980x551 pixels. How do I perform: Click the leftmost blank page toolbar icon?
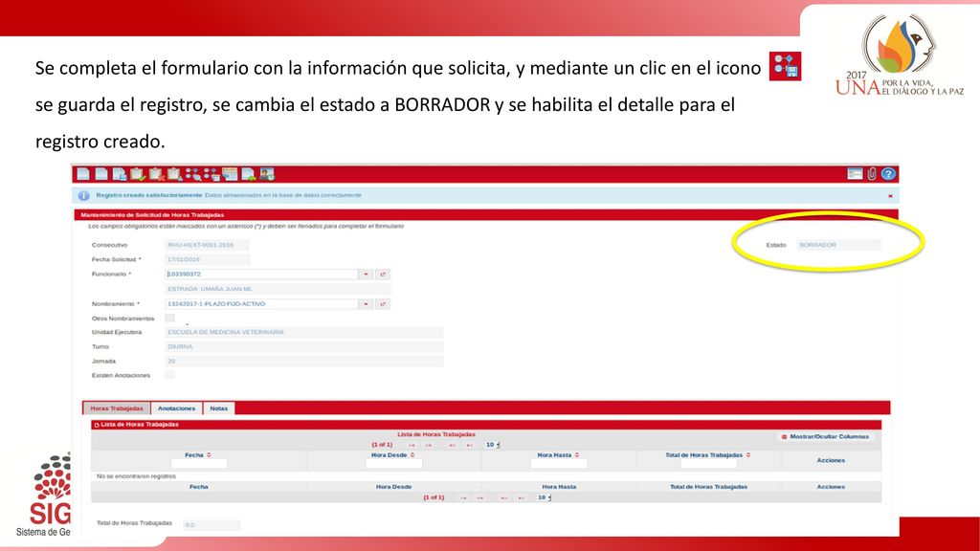[x=83, y=174]
